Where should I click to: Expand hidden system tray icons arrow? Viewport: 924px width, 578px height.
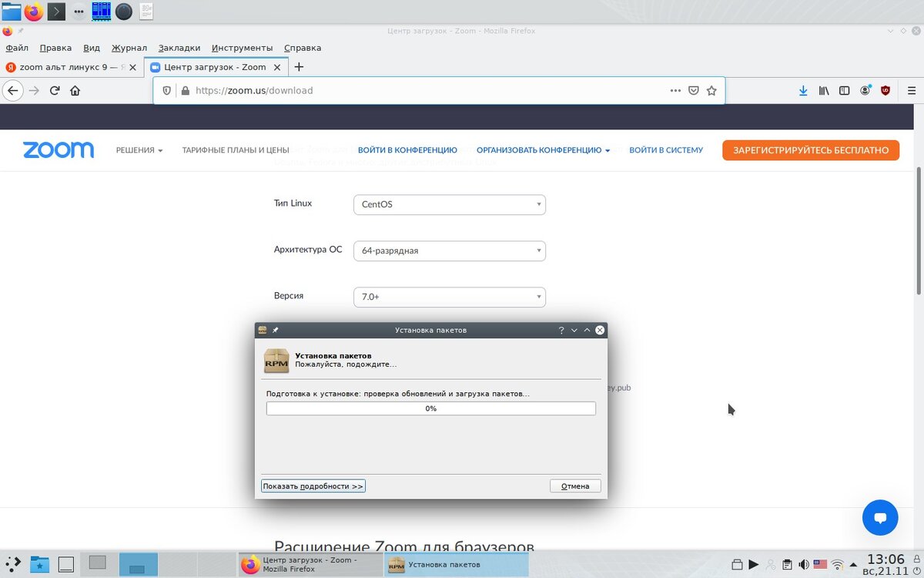pos(853,564)
